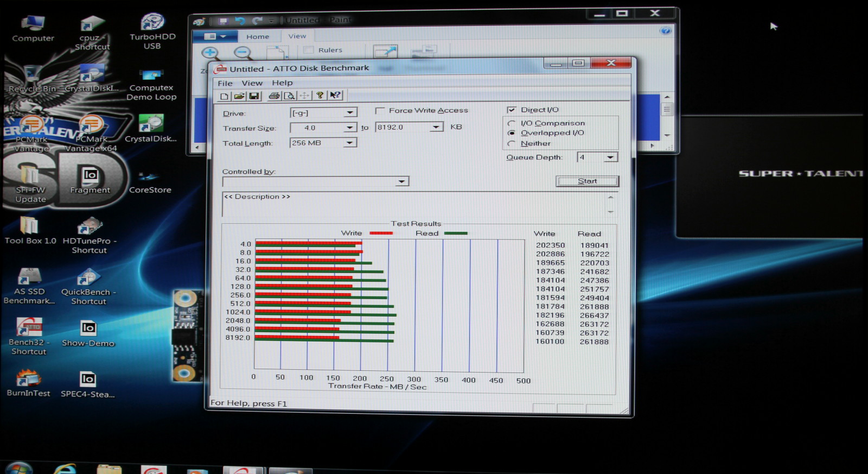Viewport: 868px width, 474px height.
Task: Click the Print Preview icon in ATTO toolbar
Action: pyautogui.click(x=290, y=96)
